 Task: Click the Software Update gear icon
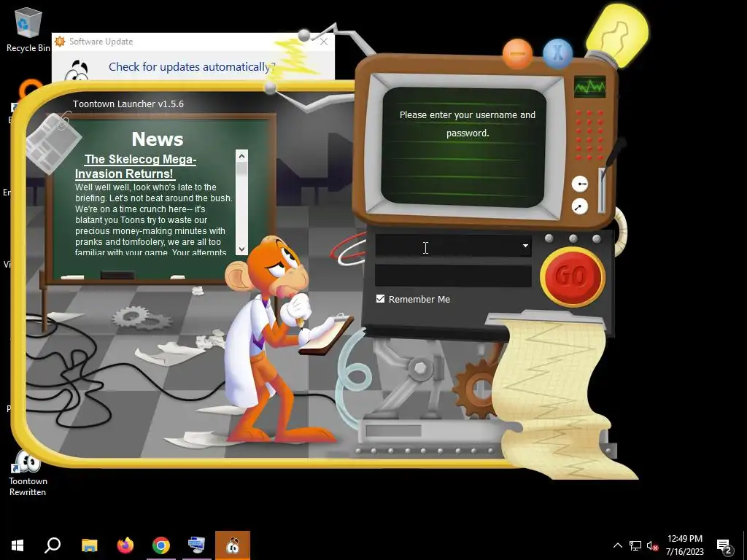point(60,42)
